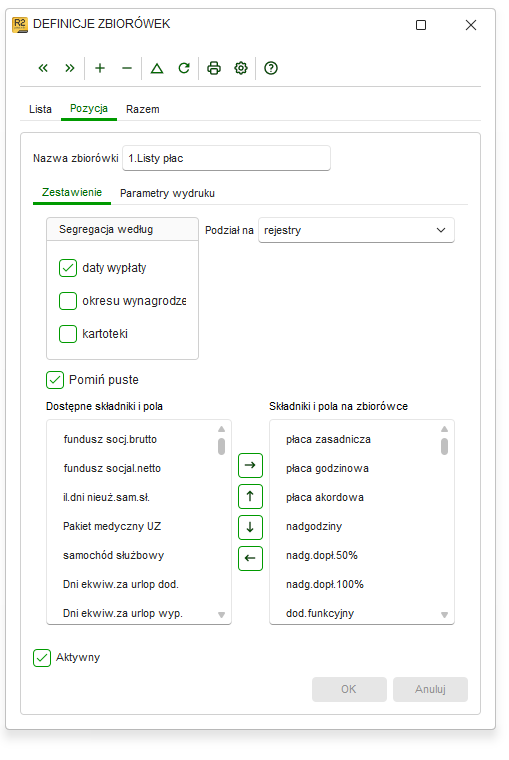Remove item from zbiorówka with left arrow
The width and height of the screenshot is (509, 760).
point(250,558)
